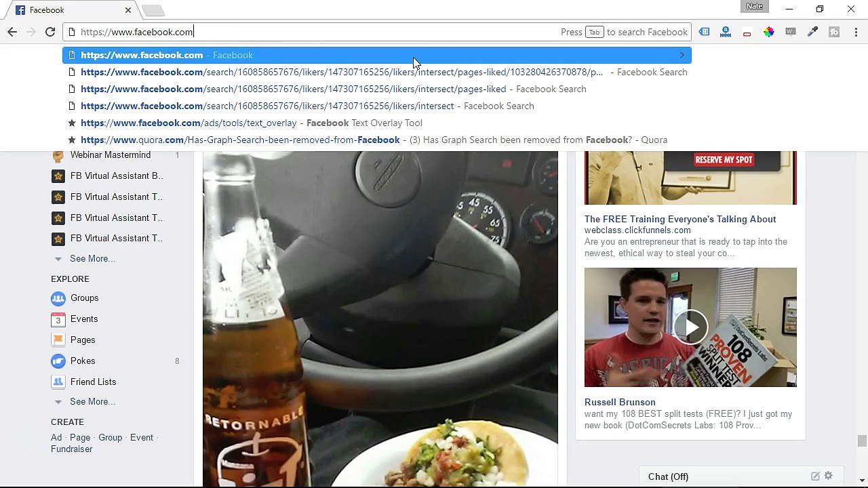Select the Quora Graph Search suggestion
The width and height of the screenshot is (868, 488).
click(377, 140)
